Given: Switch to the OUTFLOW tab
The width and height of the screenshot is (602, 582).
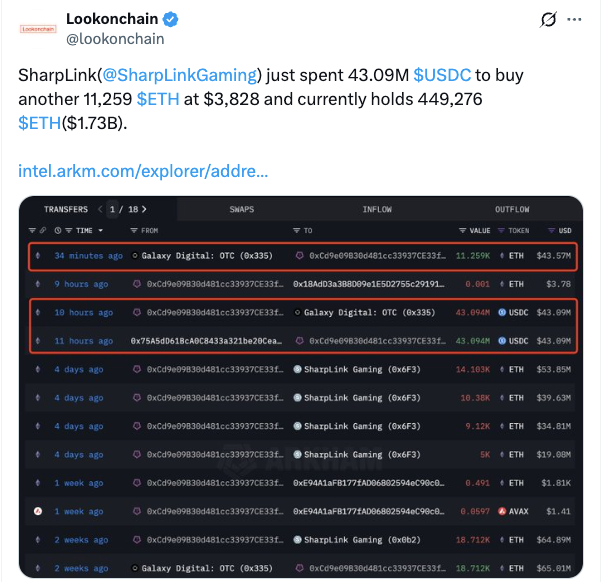Looking at the screenshot, I should [513, 210].
